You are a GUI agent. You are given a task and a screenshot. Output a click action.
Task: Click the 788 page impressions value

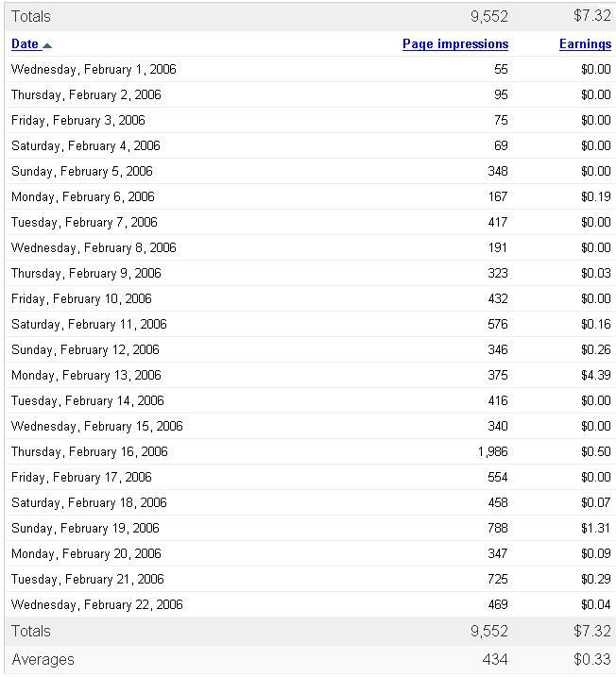click(x=496, y=529)
